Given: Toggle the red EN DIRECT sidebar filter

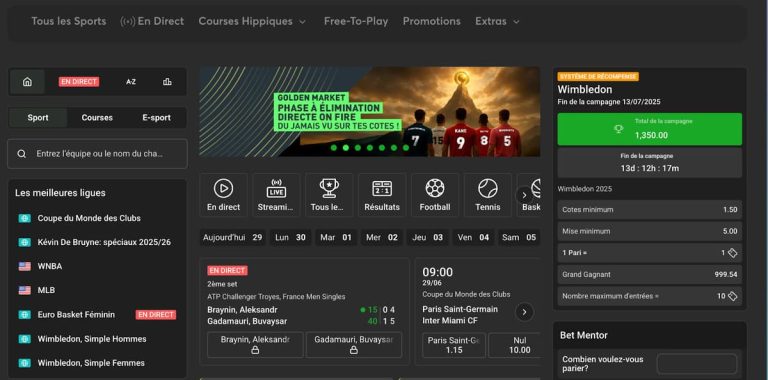Looking at the screenshot, I should (79, 82).
